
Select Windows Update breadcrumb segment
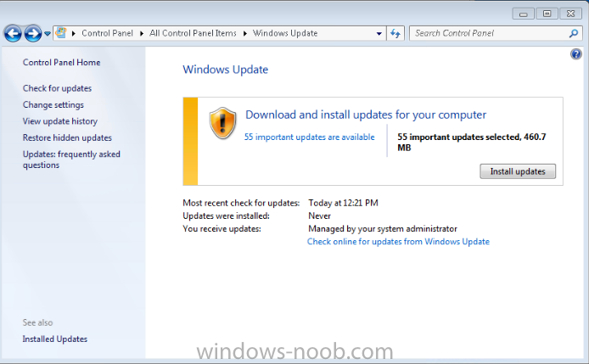285,33
